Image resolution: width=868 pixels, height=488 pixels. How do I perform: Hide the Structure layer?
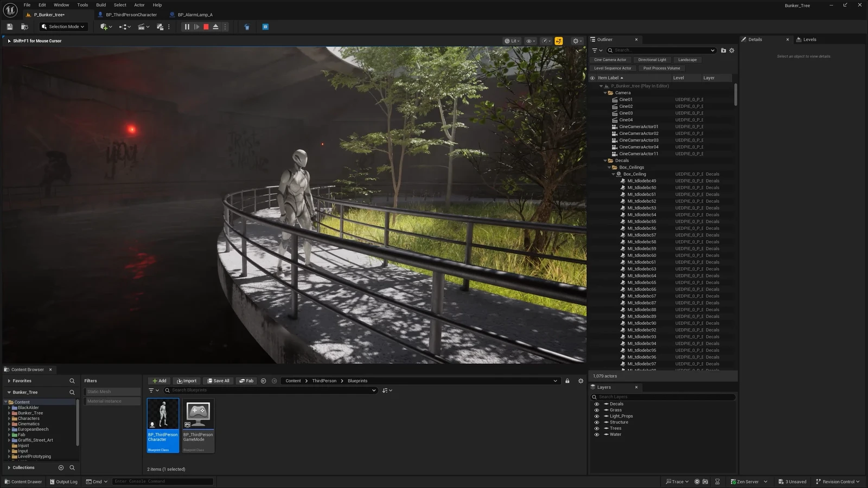[x=597, y=422]
